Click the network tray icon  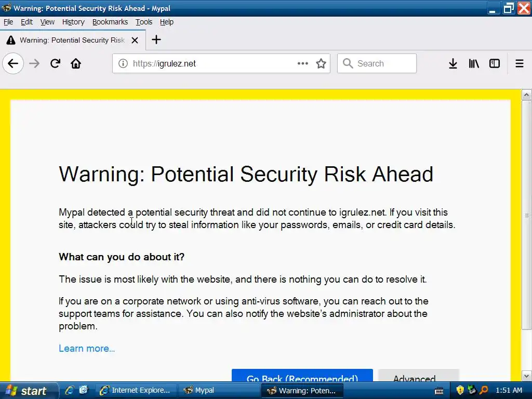472,390
